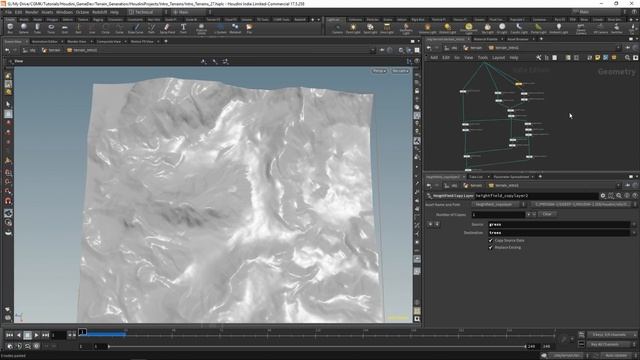The image size is (640, 360).
Task: Add a Sky Light from the shelf
Action: [487, 28]
